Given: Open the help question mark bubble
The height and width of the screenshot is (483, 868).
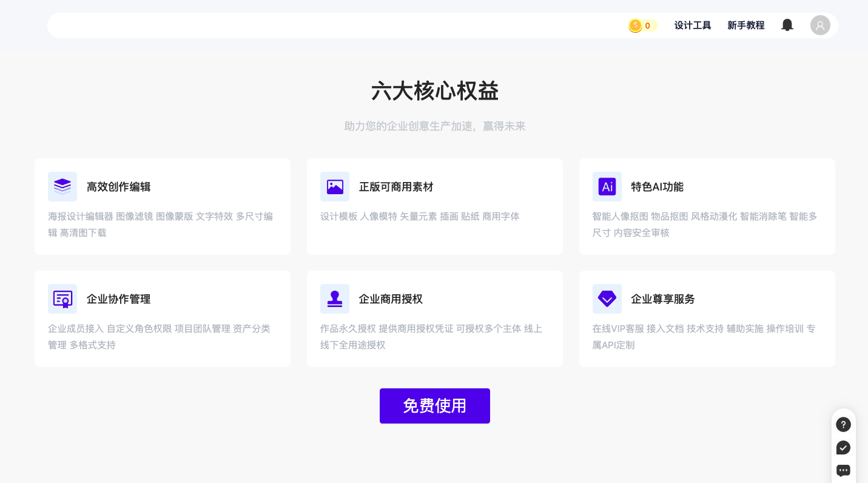Looking at the screenshot, I should pyautogui.click(x=843, y=425).
